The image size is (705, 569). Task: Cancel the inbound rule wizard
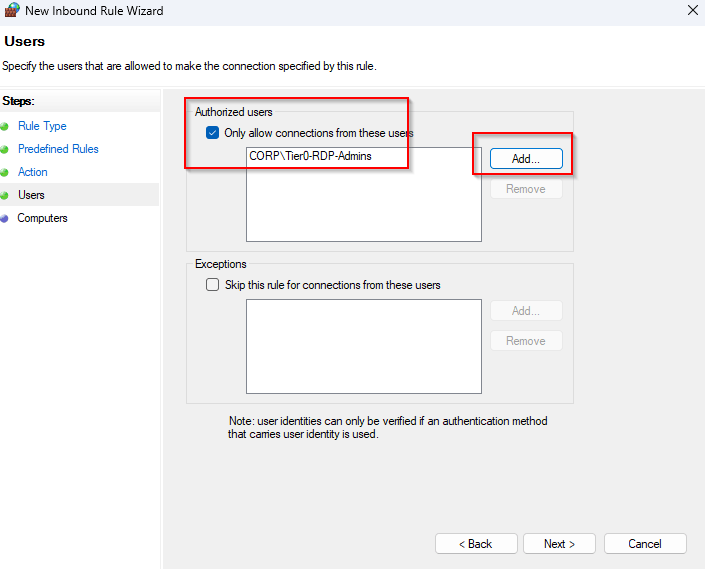click(x=645, y=544)
